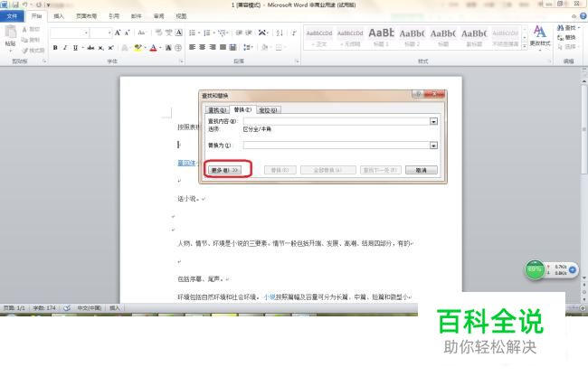The height and width of the screenshot is (386, 588).
Task: Click the character border A icon
Action: pos(179,33)
